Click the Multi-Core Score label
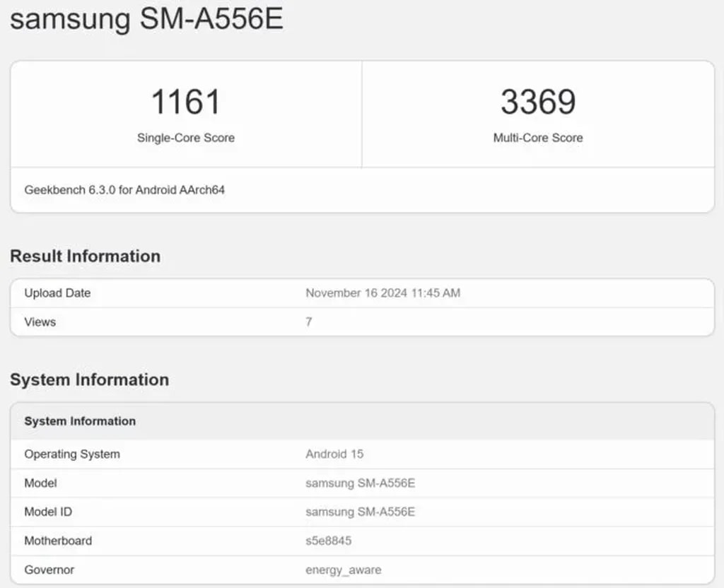Viewport: 724px width, 588px height. [538, 138]
